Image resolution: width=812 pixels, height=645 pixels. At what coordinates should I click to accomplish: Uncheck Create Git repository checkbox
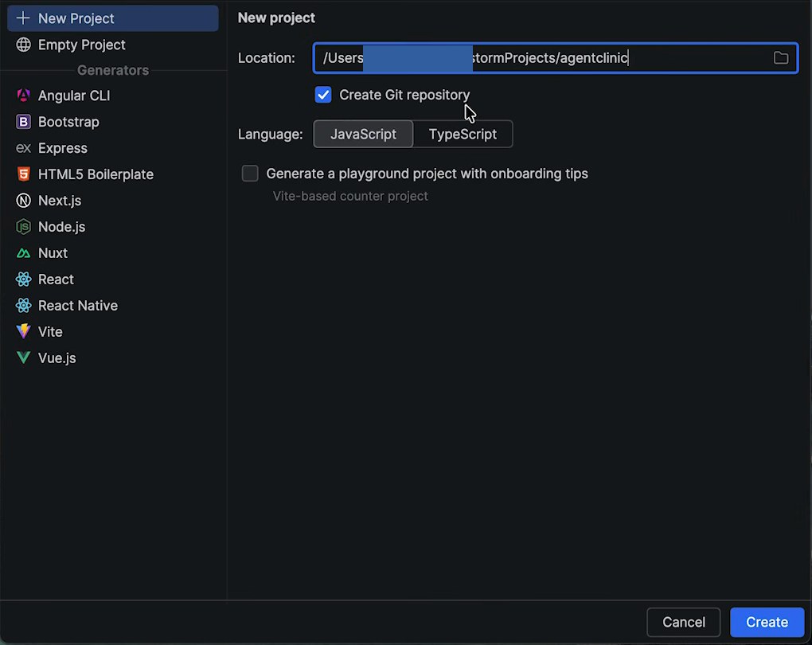tap(323, 95)
